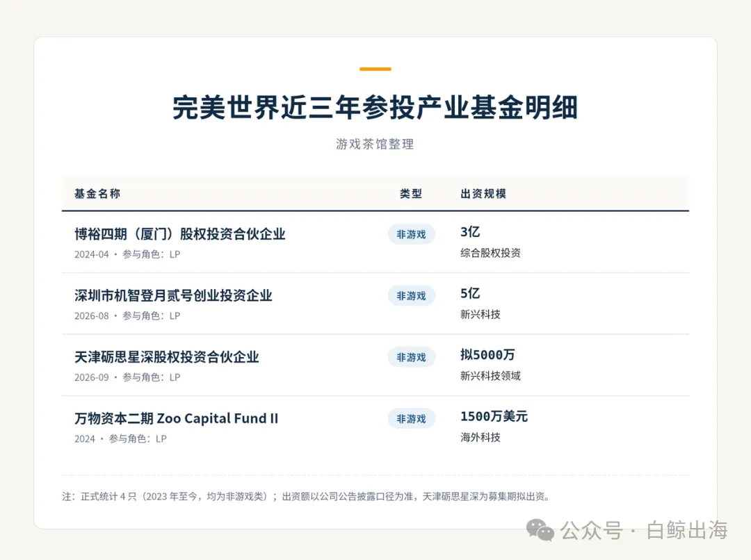Click the 3亿 amount value
Viewport: 751px width, 560px height.
(470, 231)
